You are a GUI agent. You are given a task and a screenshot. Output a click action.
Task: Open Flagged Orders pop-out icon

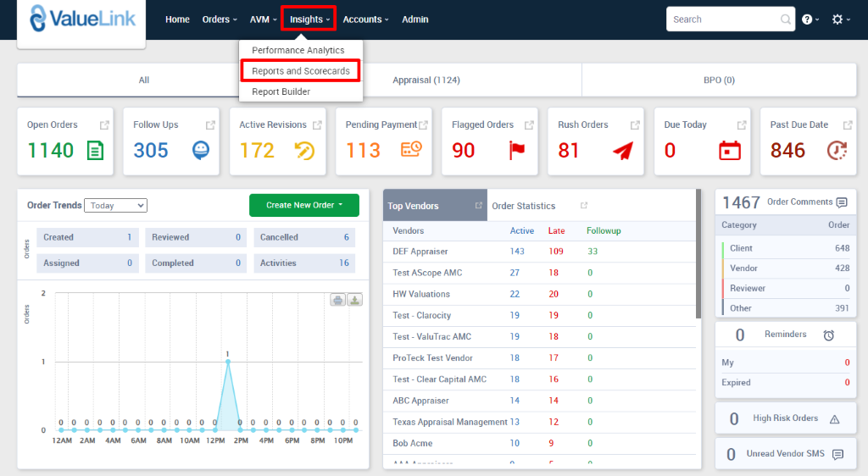pyautogui.click(x=529, y=125)
